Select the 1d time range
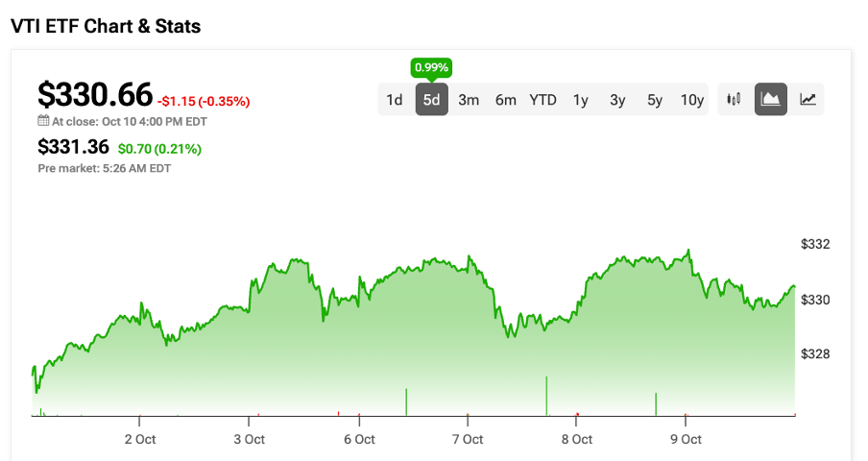The height and width of the screenshot is (461, 868). pyautogui.click(x=395, y=100)
